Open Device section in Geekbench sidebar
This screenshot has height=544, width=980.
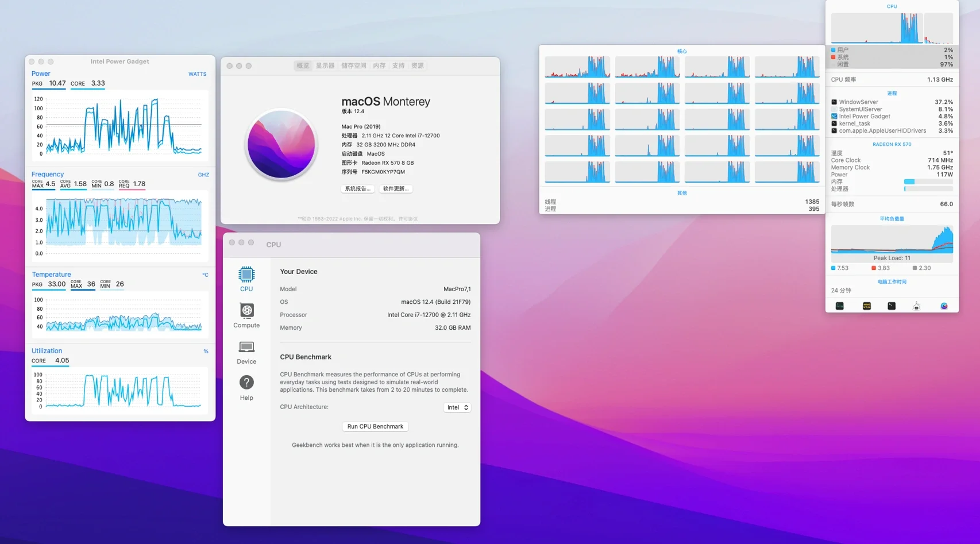246,352
